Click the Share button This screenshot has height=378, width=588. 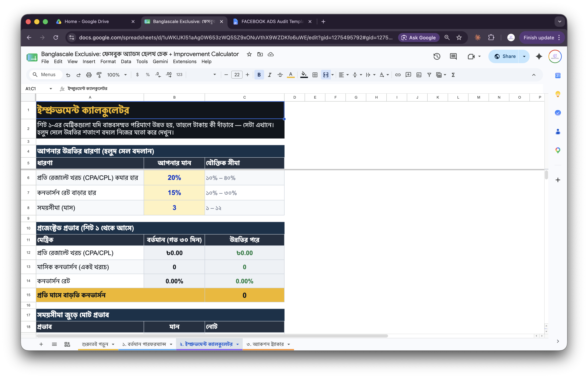coord(504,56)
